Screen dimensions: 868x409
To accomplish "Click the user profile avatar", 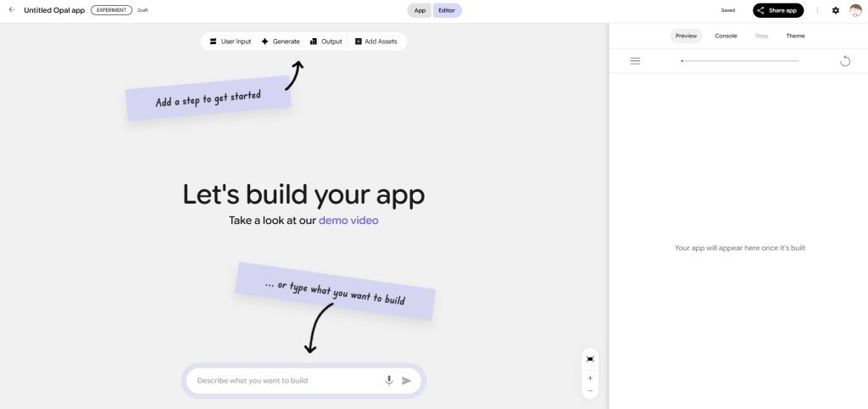I will click(855, 10).
